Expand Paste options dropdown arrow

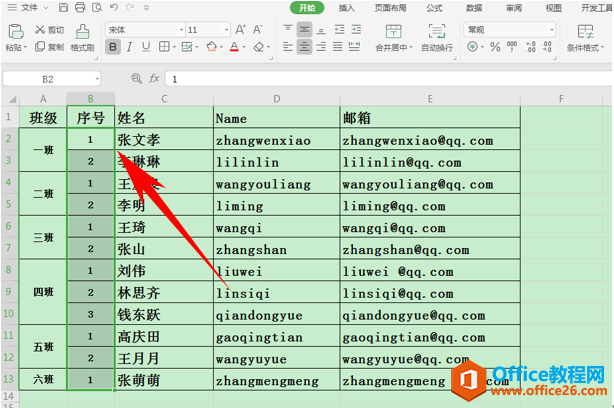[x=25, y=47]
